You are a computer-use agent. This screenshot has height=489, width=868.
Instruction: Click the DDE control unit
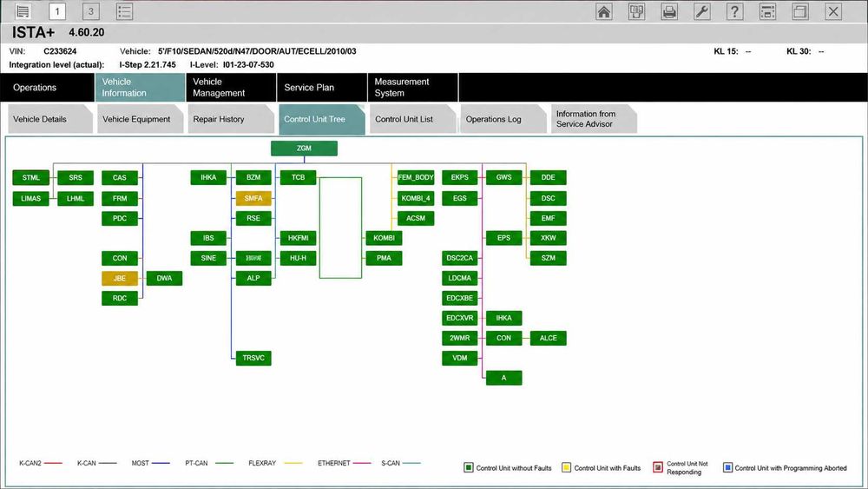[x=548, y=178]
